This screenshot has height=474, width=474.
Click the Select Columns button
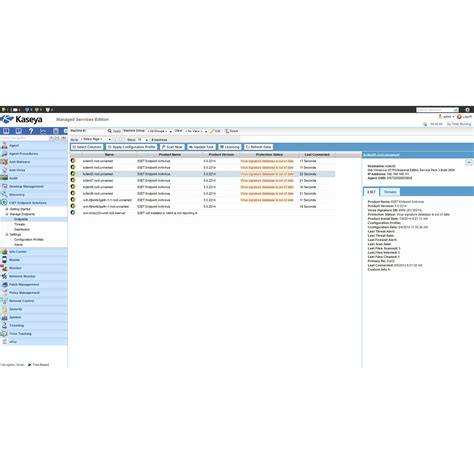click(x=87, y=147)
